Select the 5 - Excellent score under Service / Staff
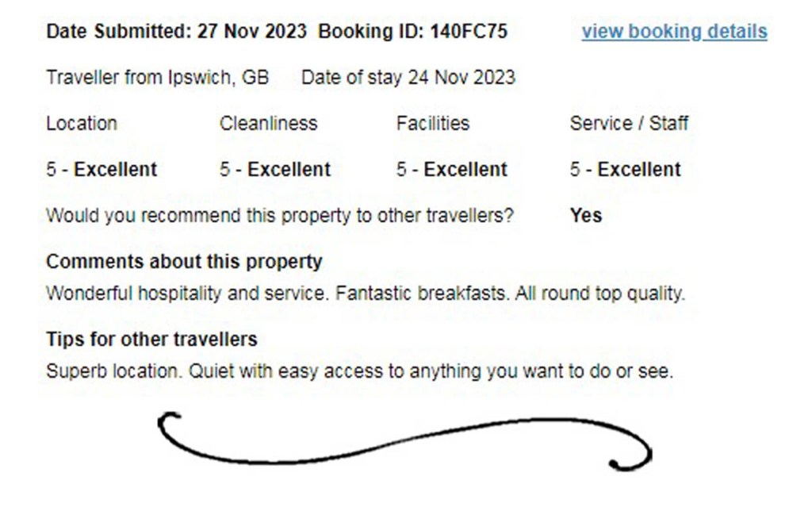 tap(625, 170)
